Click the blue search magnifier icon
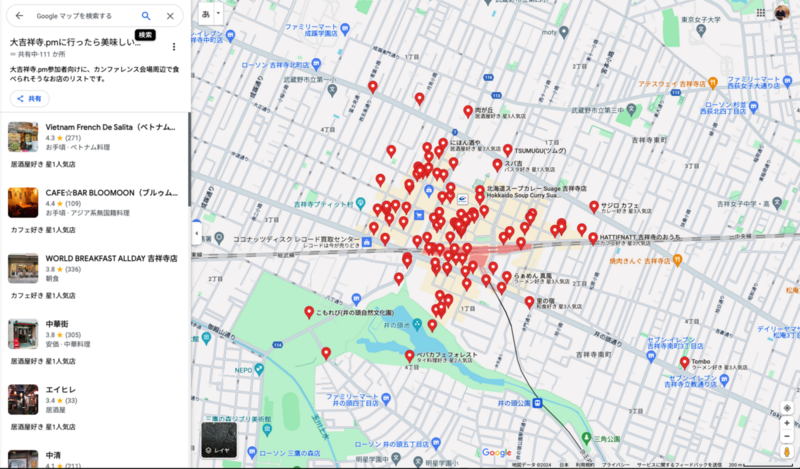Viewport: 800px width, 469px height. point(146,16)
